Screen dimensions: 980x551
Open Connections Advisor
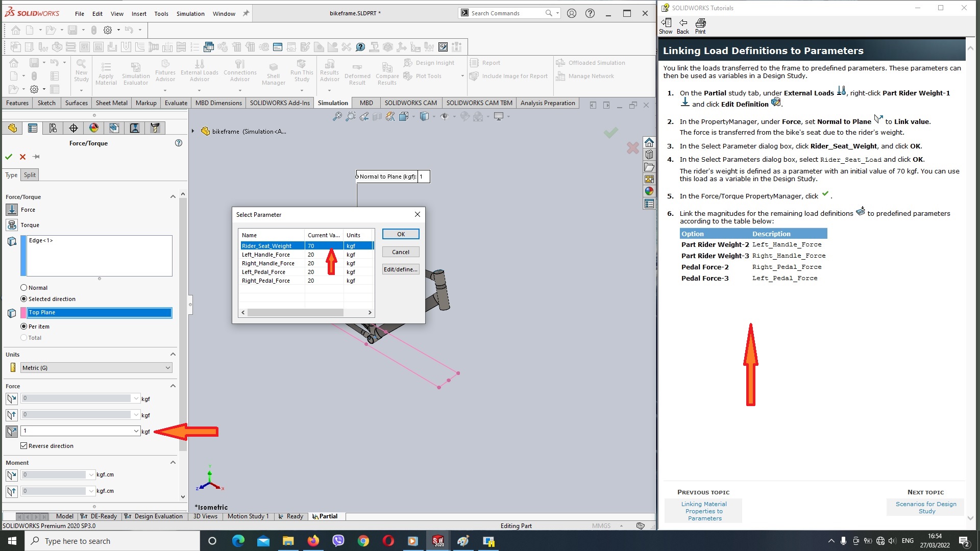click(x=240, y=70)
